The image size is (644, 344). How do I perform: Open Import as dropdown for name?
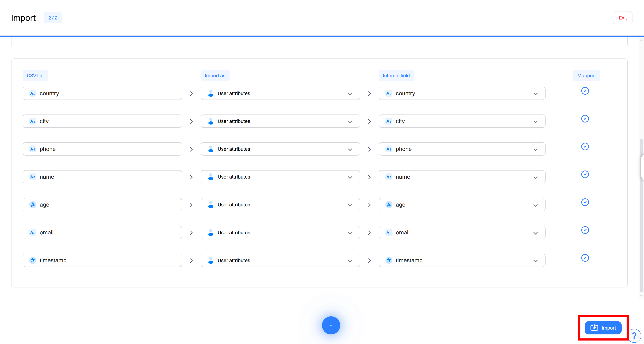(x=280, y=177)
